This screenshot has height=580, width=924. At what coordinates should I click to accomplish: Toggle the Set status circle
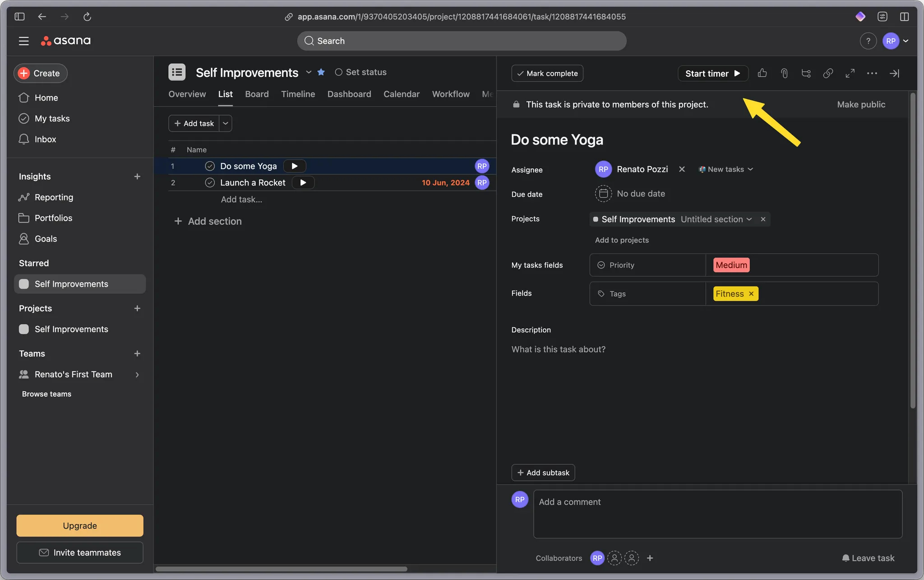click(x=338, y=72)
